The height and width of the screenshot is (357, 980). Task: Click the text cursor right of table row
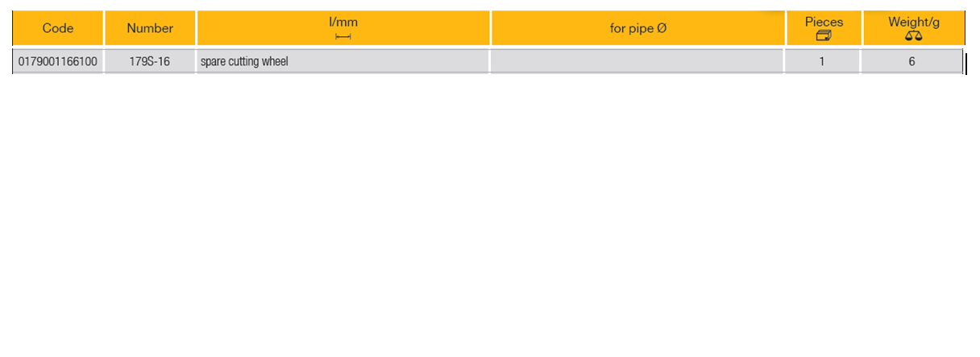[x=965, y=63]
